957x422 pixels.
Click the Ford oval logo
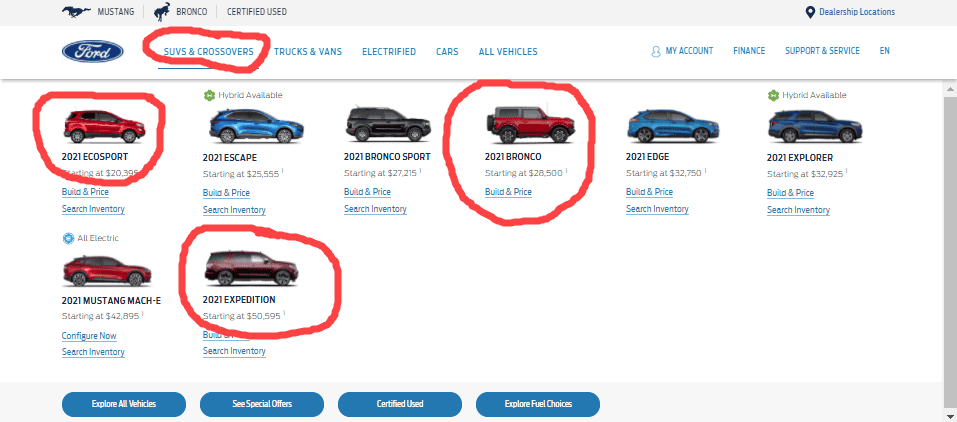(x=93, y=51)
